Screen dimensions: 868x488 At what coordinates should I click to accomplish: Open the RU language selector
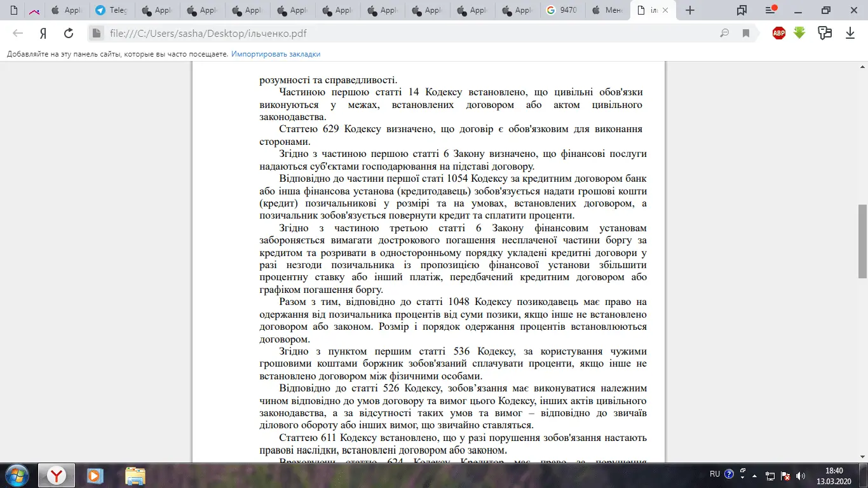click(x=715, y=474)
